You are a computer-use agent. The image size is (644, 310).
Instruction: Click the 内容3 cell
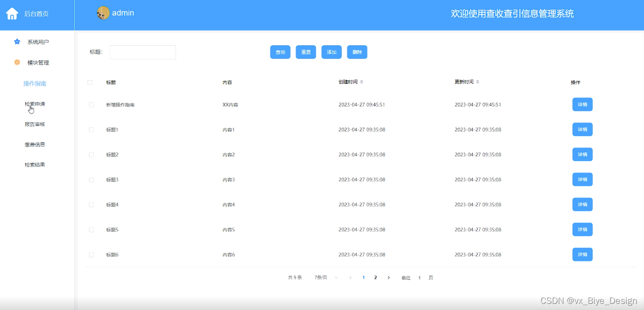pos(229,179)
